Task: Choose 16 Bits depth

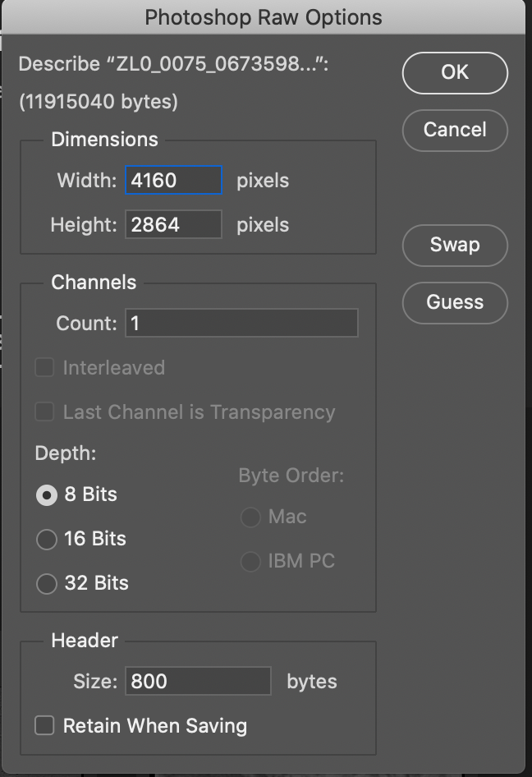Action: (47, 540)
